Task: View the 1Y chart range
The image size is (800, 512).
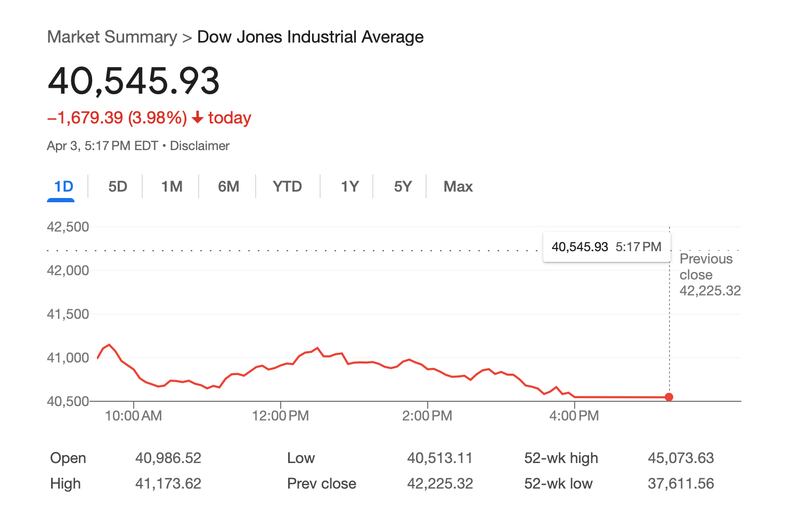Action: tap(349, 186)
